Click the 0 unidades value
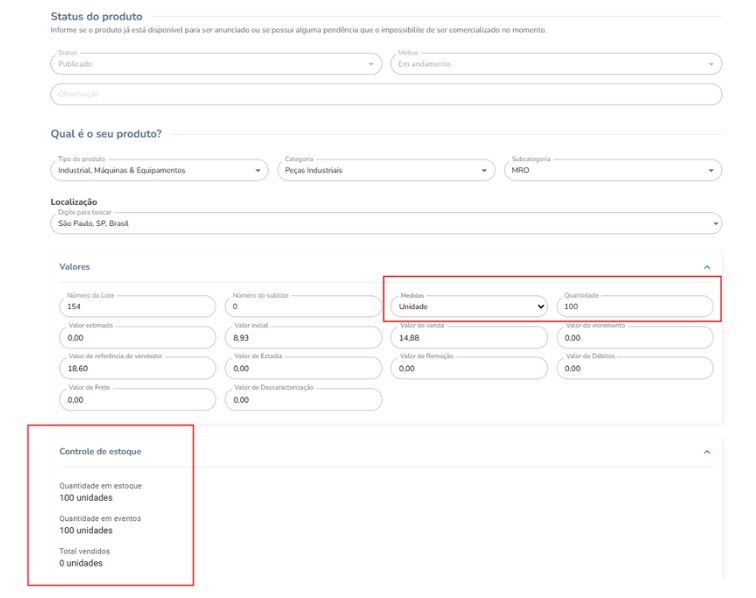The height and width of the screenshot is (598, 756). (x=81, y=563)
